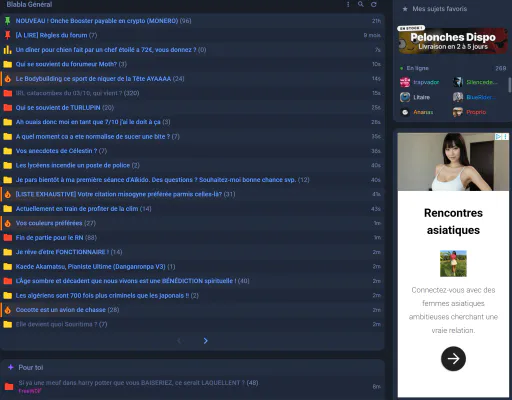Open Kaede Akamatsu, Pianiste Ultime topic
This screenshot has height=400, width=512.
[90, 266]
